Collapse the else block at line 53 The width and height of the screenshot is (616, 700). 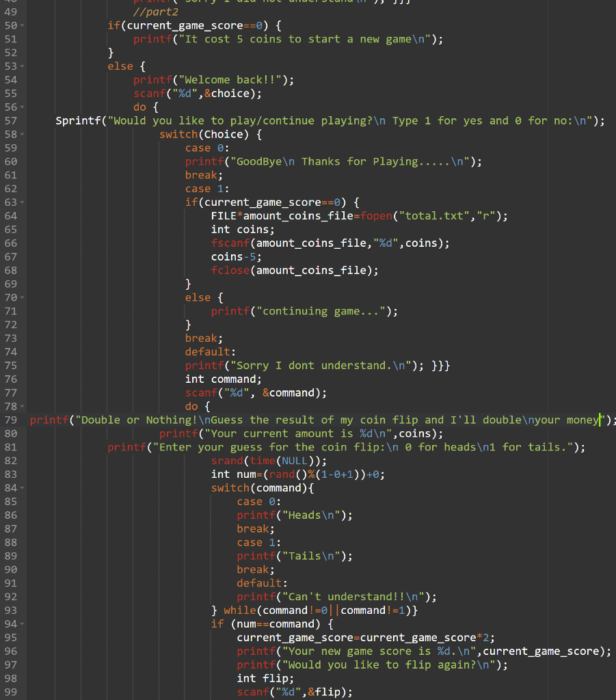(23, 66)
